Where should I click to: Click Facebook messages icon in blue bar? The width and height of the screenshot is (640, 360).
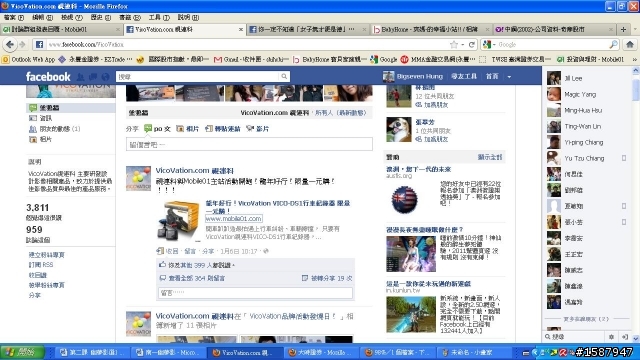[x=93, y=77]
